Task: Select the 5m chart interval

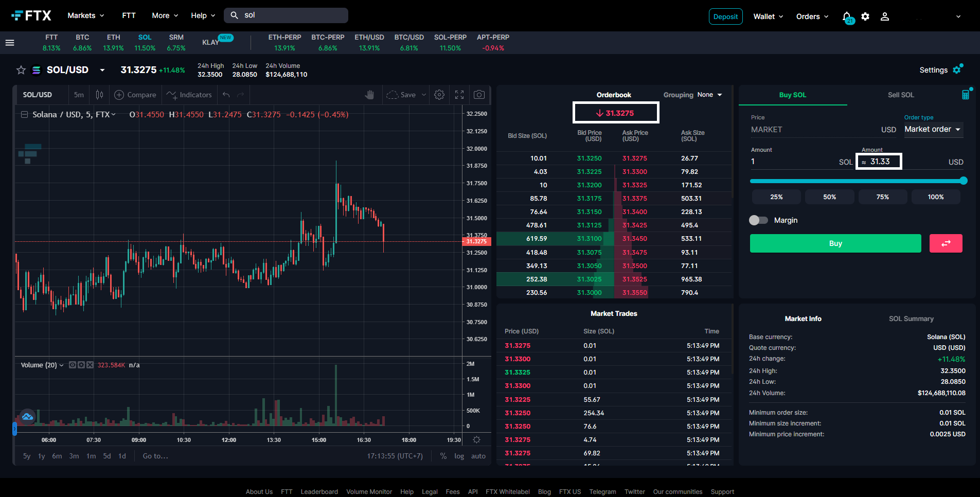Action: [79, 95]
